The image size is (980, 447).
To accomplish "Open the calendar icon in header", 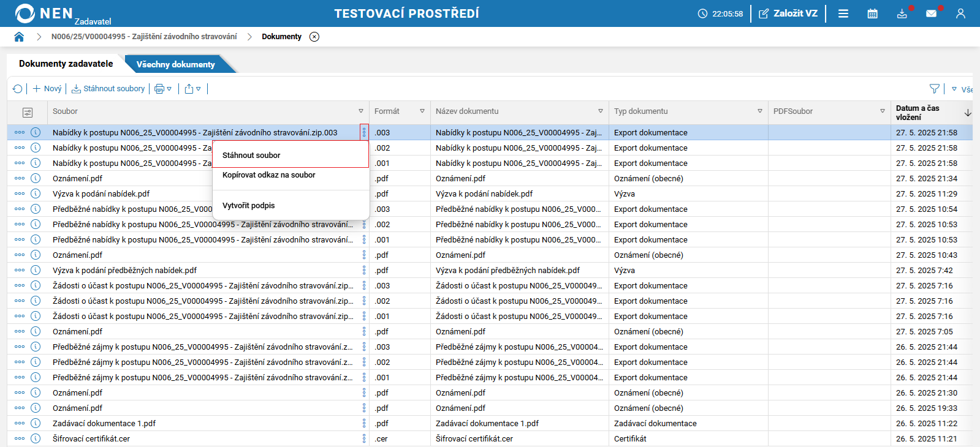I will click(x=872, y=13).
